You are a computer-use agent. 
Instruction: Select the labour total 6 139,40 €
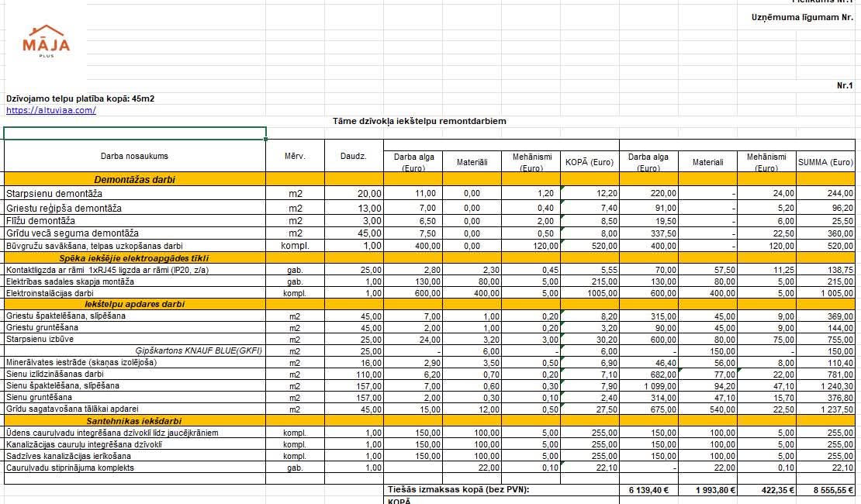pyautogui.click(x=648, y=490)
